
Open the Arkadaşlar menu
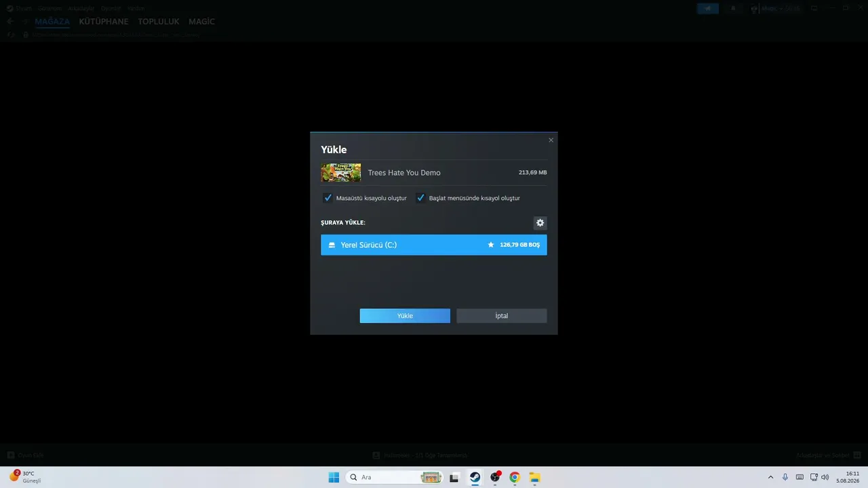click(81, 8)
